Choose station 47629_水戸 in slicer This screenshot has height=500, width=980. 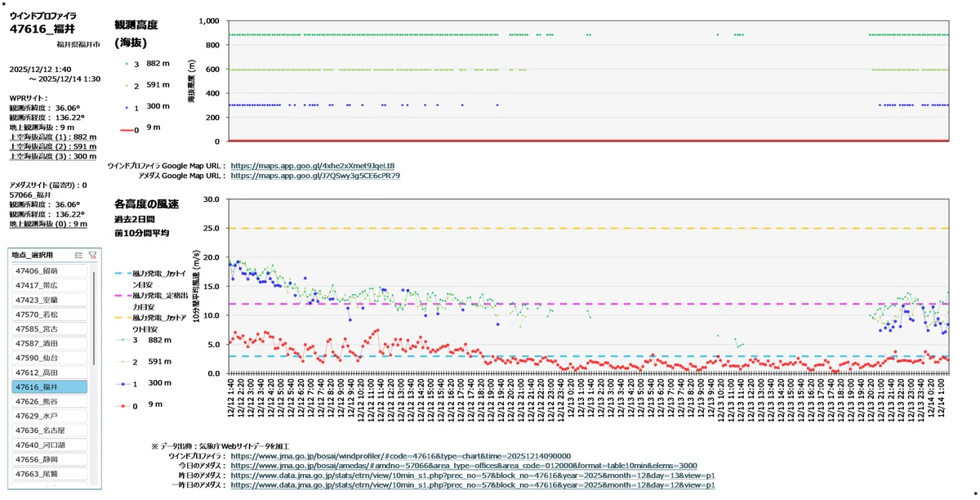tap(49, 416)
